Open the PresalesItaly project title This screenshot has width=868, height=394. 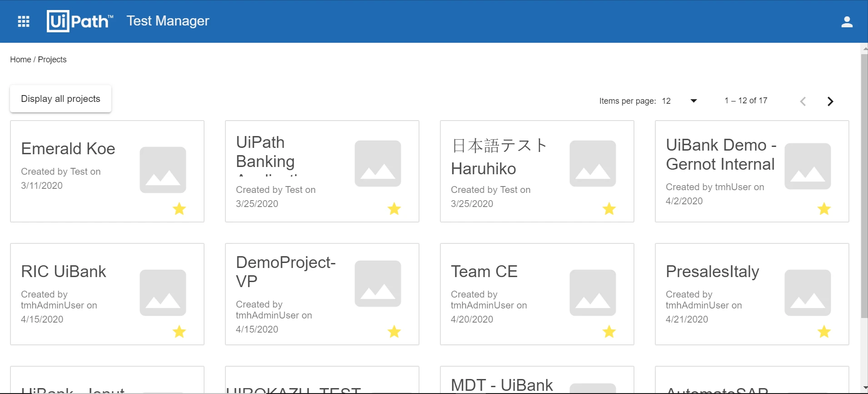(x=713, y=272)
